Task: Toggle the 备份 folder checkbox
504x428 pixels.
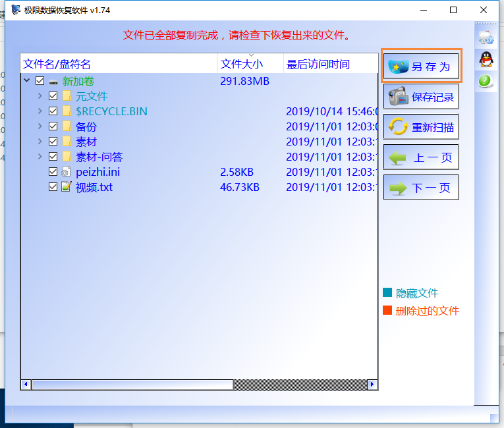Action: coord(53,126)
